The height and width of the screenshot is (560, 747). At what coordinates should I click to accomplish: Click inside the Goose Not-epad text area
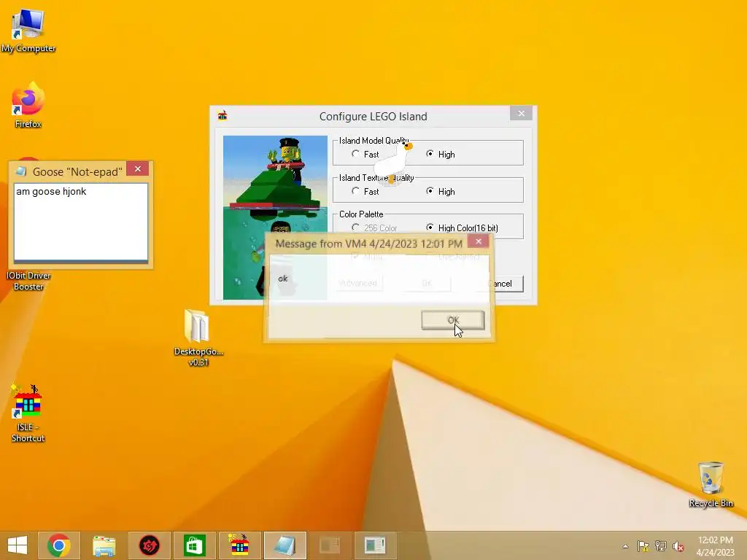click(x=81, y=222)
